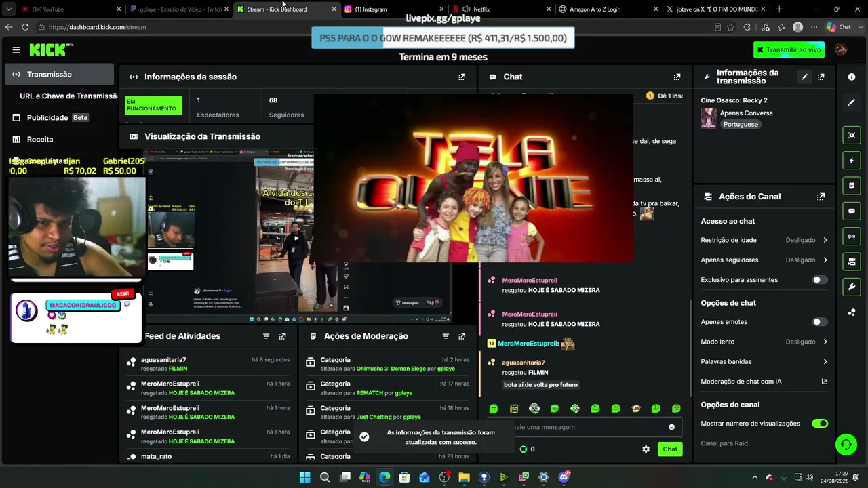Pop out the Feed de Atividades panel
Viewport: 868px width, 488px height.
pyautogui.click(x=283, y=336)
